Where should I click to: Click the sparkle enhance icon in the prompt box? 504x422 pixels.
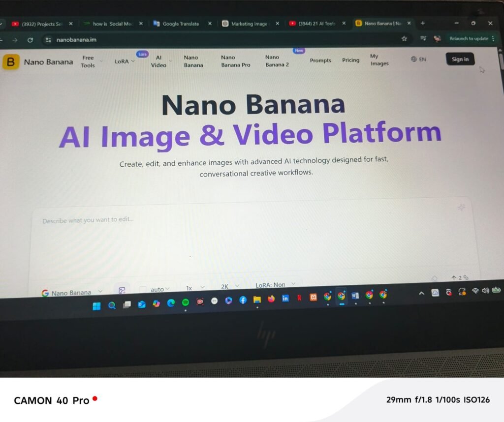click(461, 208)
